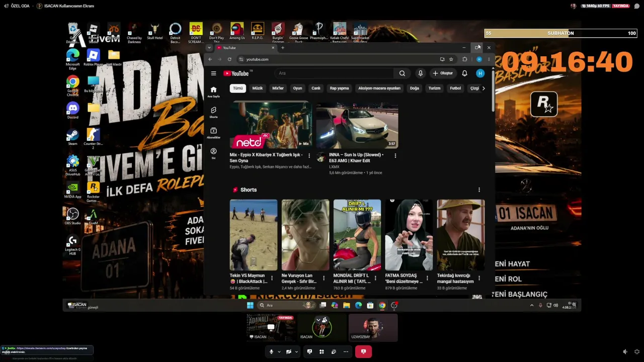Expand camera device options arrow

click(x=297, y=352)
